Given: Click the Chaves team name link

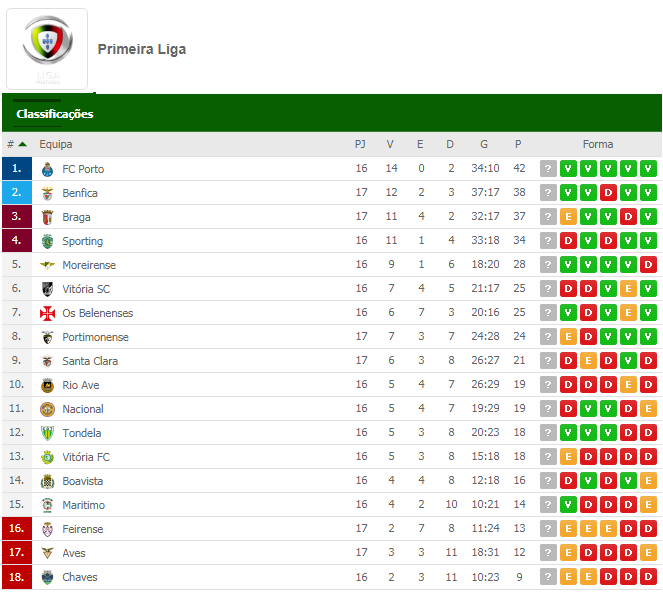Looking at the screenshot, I should 80,577.
